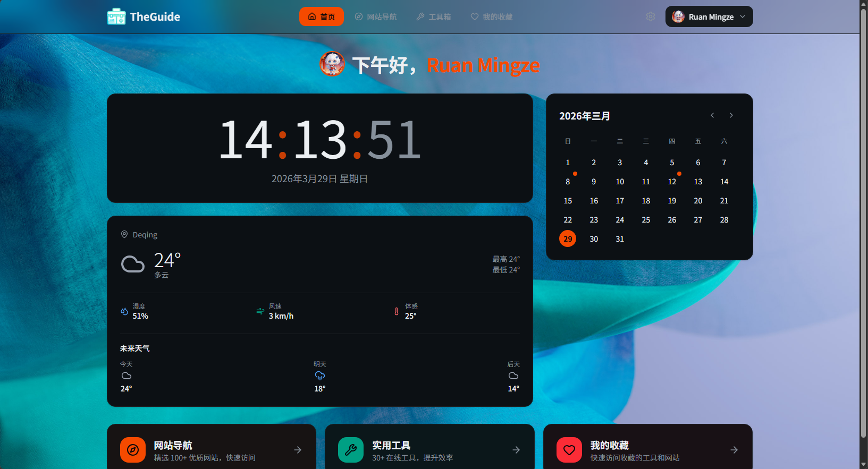
Task: Select March 12 on the calendar
Action: pos(672,182)
